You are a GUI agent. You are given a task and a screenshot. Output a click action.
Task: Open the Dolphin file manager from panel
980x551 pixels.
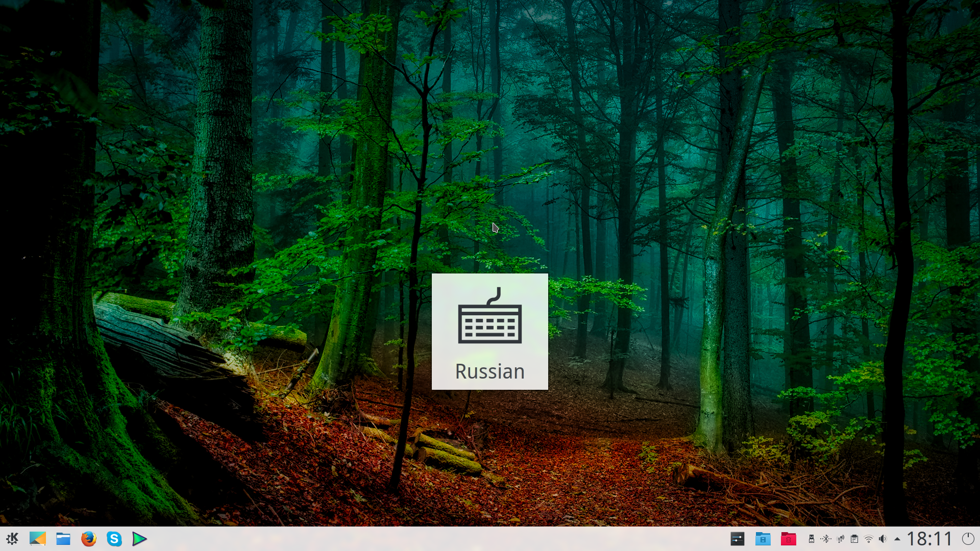tap(63, 539)
